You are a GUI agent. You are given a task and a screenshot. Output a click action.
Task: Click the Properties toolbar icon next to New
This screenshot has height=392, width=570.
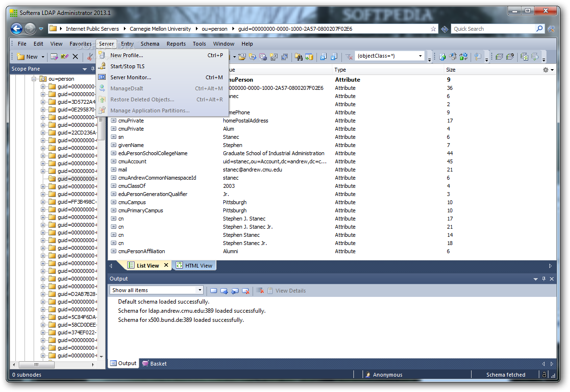click(x=54, y=56)
